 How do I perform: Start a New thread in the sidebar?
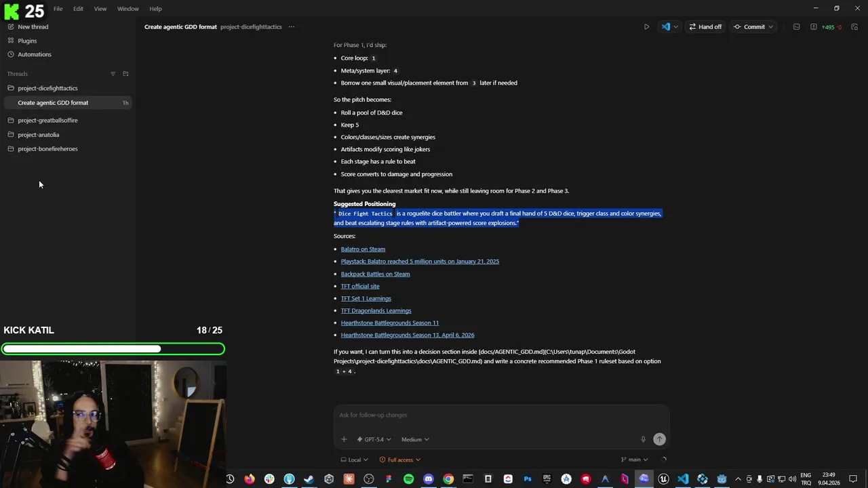[28, 26]
